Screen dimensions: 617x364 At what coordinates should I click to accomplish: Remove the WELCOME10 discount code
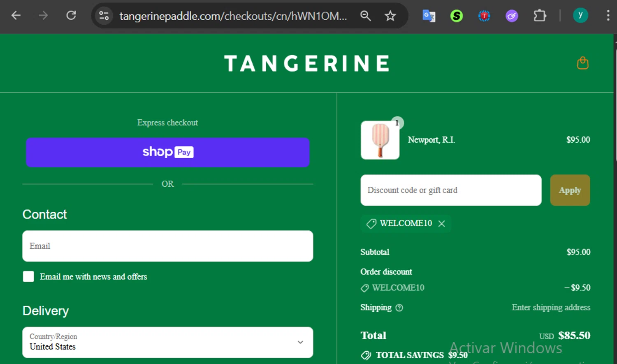pos(442,223)
